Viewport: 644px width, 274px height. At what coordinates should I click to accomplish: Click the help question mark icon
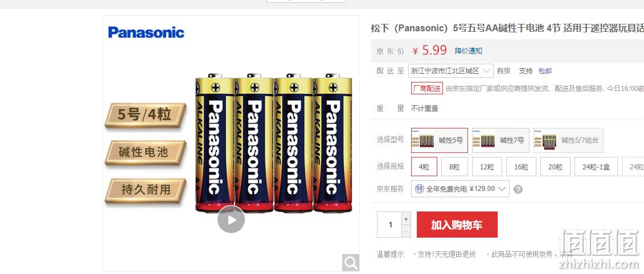click(x=518, y=189)
